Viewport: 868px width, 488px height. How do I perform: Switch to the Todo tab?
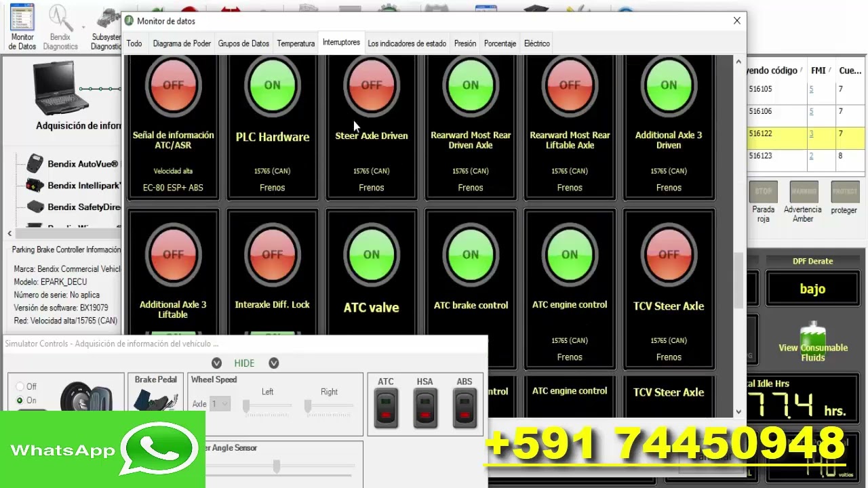click(134, 43)
